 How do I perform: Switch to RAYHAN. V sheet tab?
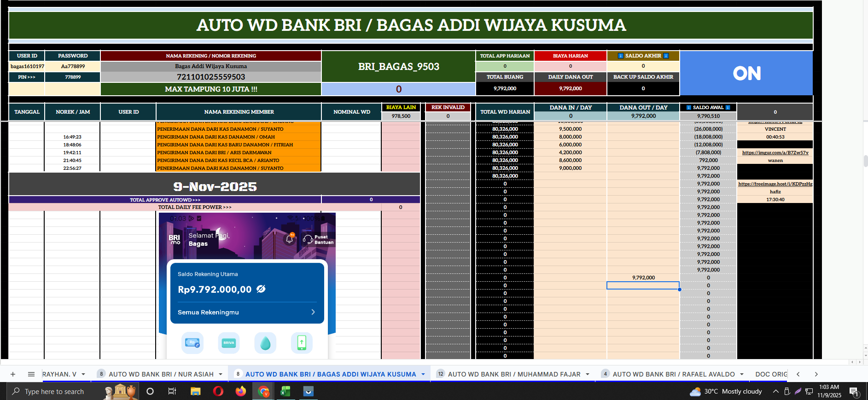(x=59, y=374)
